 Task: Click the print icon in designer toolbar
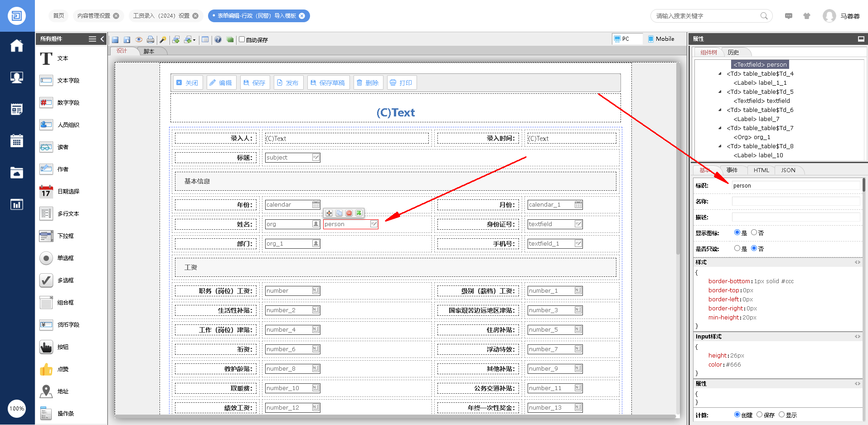pos(150,40)
